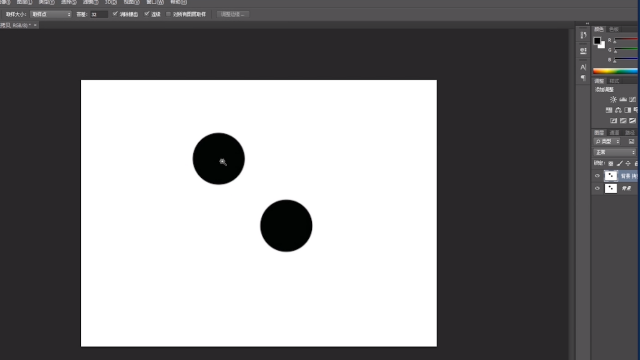
Task: Lock image pixels brush icon
Action: tap(620, 163)
